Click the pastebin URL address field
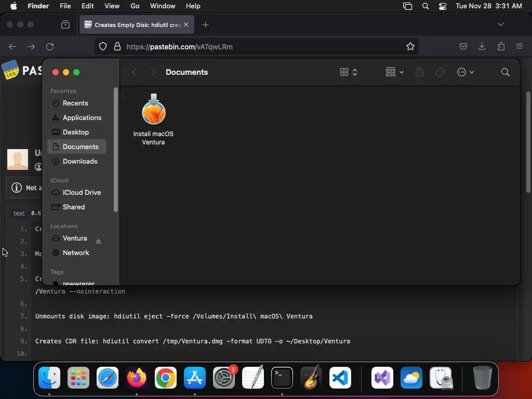532x399 pixels. 256,47
